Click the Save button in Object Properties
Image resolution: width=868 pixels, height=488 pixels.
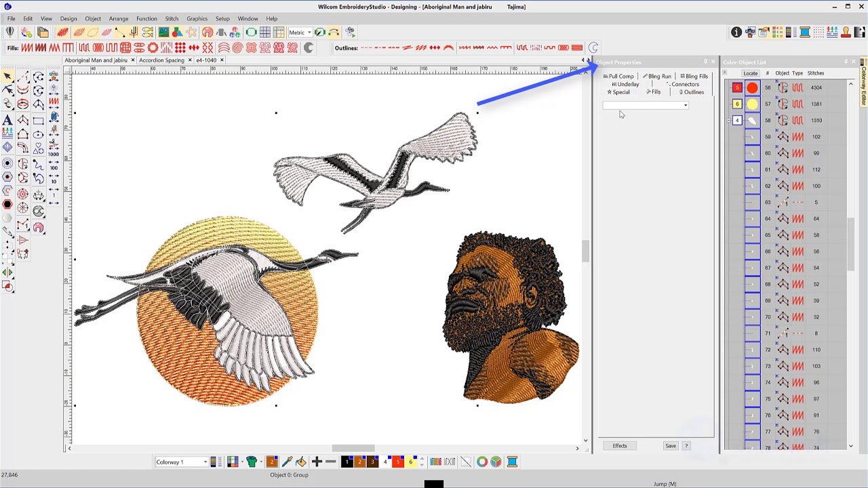670,446
